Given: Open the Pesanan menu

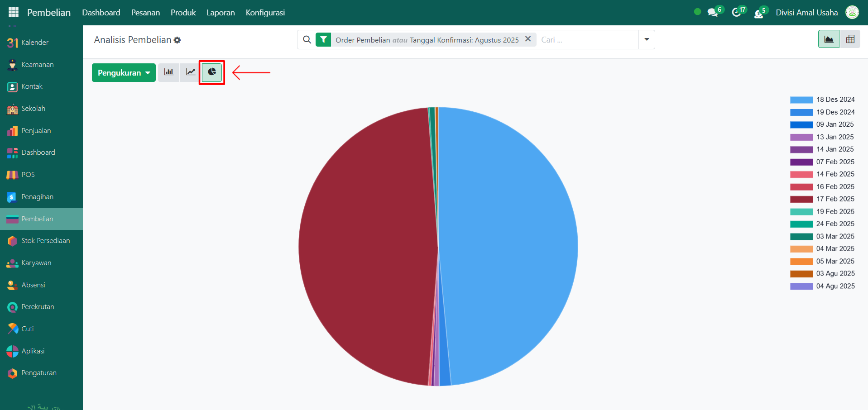Looking at the screenshot, I should pyautogui.click(x=145, y=13).
